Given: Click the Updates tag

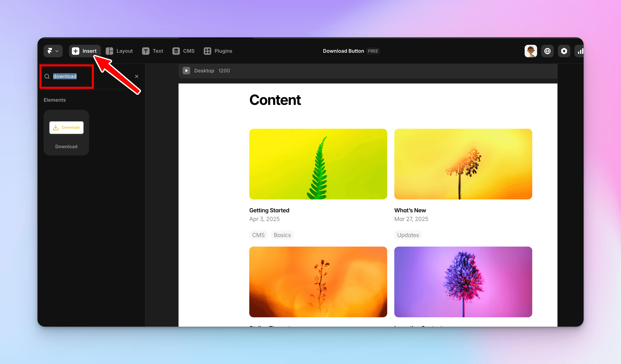Looking at the screenshot, I should click(408, 235).
